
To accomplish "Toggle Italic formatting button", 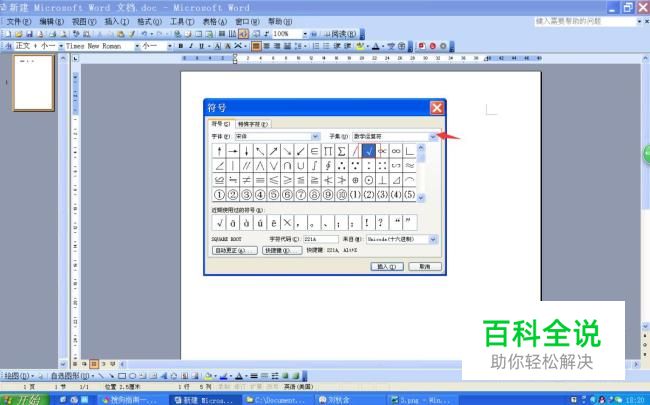I will (x=191, y=46).
